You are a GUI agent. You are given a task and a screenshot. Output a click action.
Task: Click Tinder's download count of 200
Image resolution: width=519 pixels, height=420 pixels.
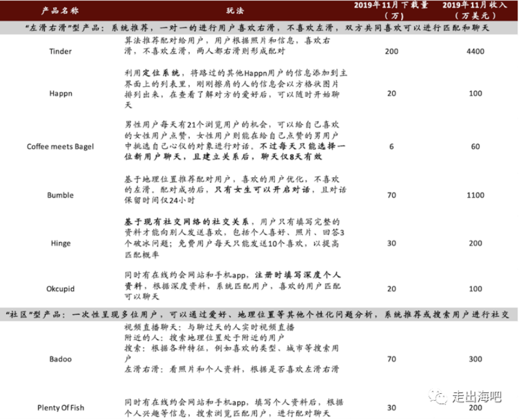(x=392, y=51)
